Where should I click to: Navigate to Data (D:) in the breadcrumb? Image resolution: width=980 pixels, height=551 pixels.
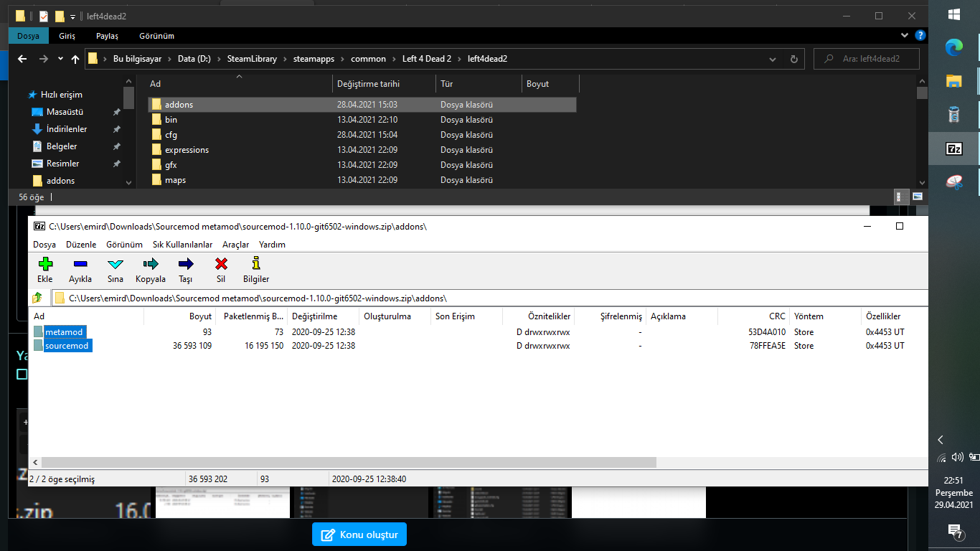[x=194, y=59]
